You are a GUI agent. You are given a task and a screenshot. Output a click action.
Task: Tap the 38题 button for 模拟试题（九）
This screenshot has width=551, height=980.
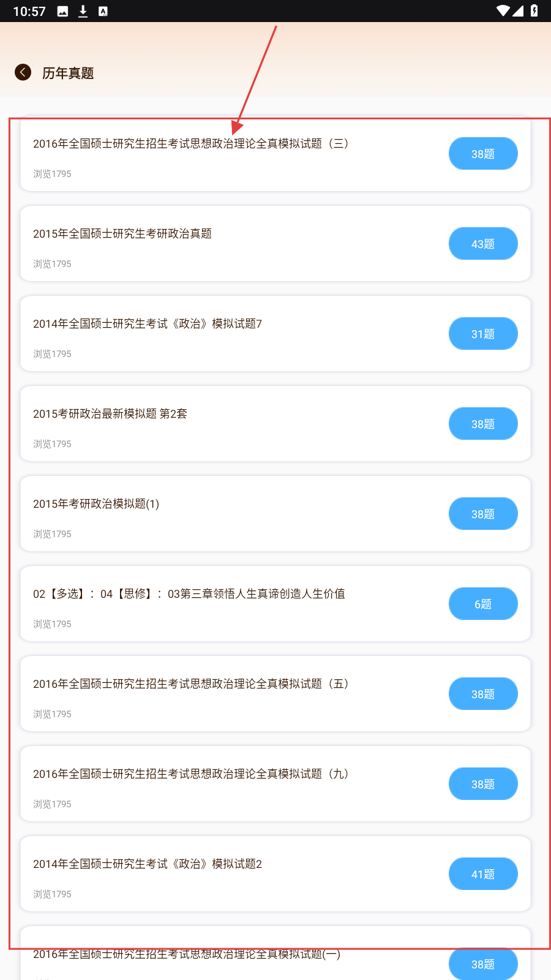(x=482, y=784)
